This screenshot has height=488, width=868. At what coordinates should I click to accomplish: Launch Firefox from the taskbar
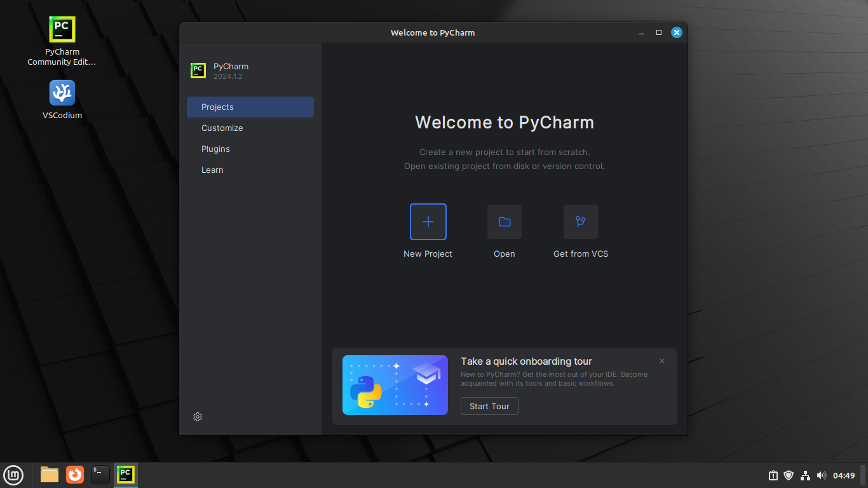pos(75,475)
